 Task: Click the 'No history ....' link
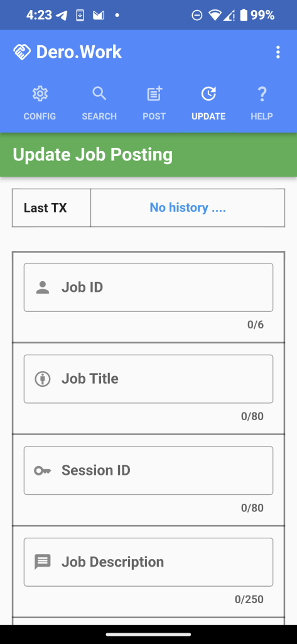click(x=188, y=208)
